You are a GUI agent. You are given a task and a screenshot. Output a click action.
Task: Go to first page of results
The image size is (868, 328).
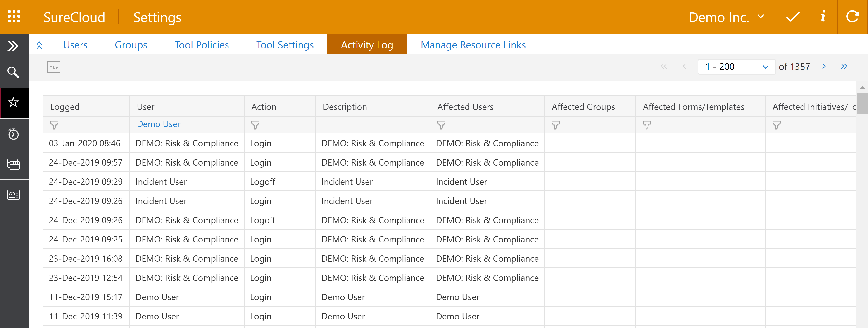[x=663, y=67]
